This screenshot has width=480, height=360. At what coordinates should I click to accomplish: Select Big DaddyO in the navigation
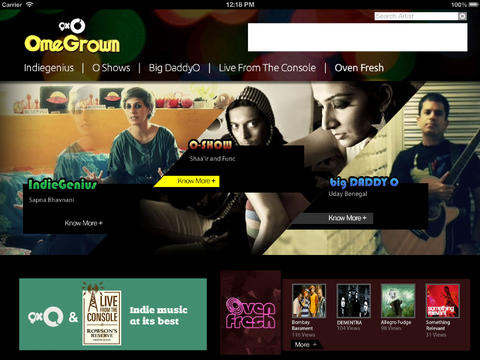[x=174, y=68]
